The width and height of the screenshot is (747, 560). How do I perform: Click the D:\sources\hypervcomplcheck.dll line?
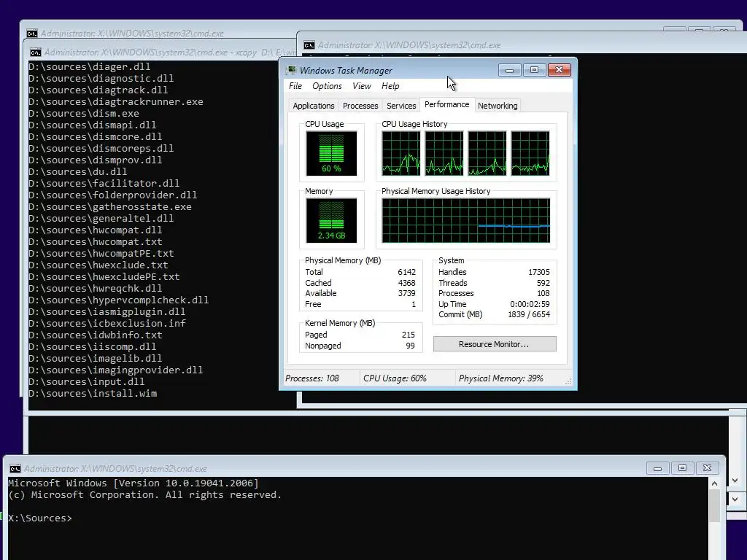tap(119, 300)
